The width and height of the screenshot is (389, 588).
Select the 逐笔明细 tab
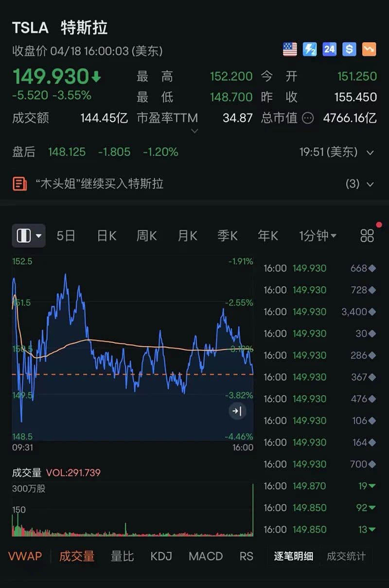point(293,556)
